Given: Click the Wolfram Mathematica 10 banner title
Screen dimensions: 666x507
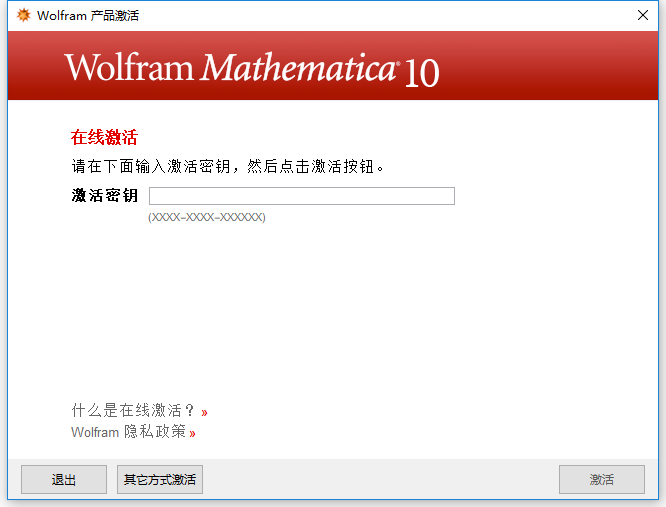Looking at the screenshot, I should (x=252, y=69).
